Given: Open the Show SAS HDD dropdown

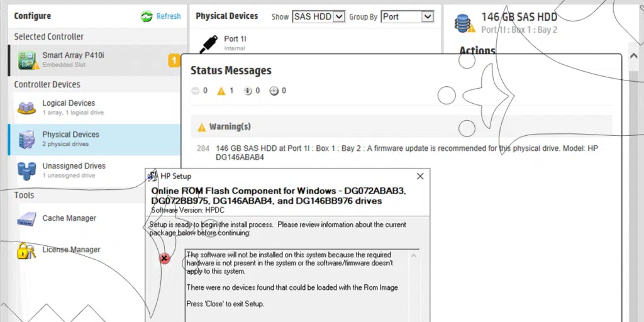Looking at the screenshot, I should point(318,17).
